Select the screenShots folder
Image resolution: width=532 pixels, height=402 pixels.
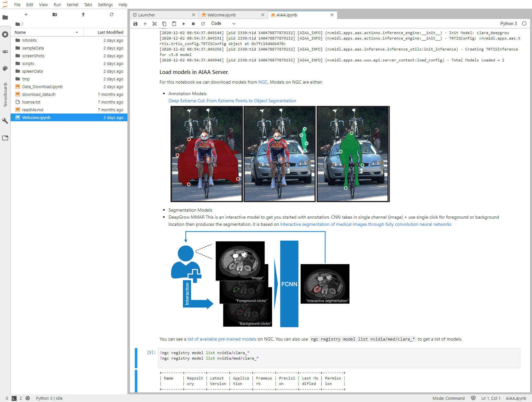[x=69, y=56]
